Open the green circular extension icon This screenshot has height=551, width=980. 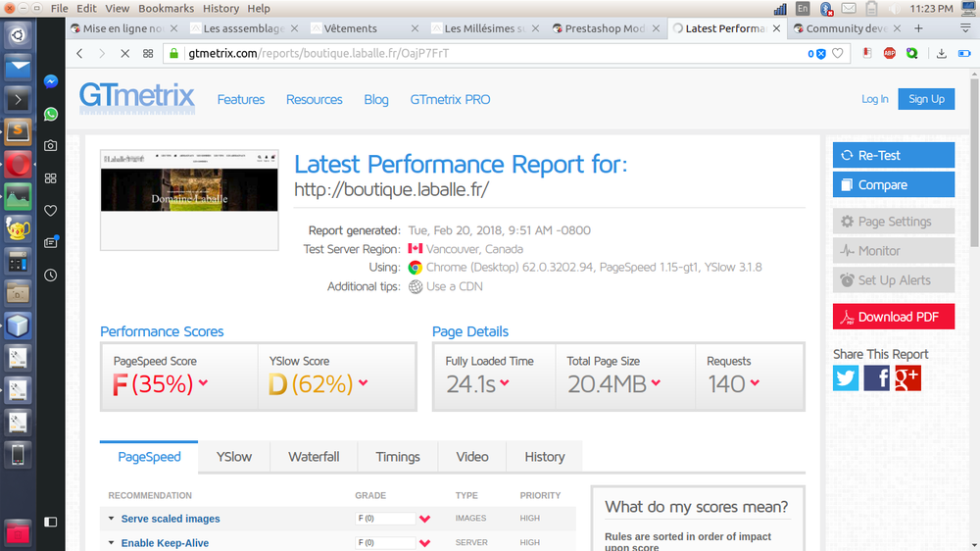tap(912, 54)
